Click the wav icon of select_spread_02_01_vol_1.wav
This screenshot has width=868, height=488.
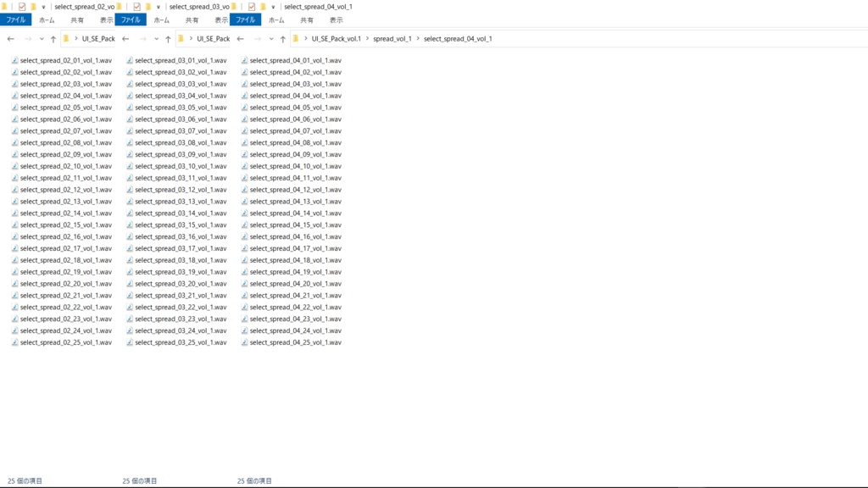(x=15, y=60)
